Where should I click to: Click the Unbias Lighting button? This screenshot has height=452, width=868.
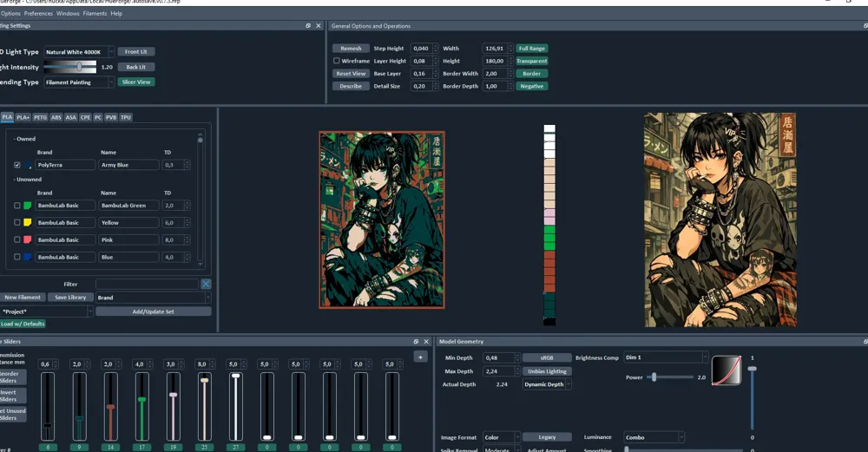point(547,371)
